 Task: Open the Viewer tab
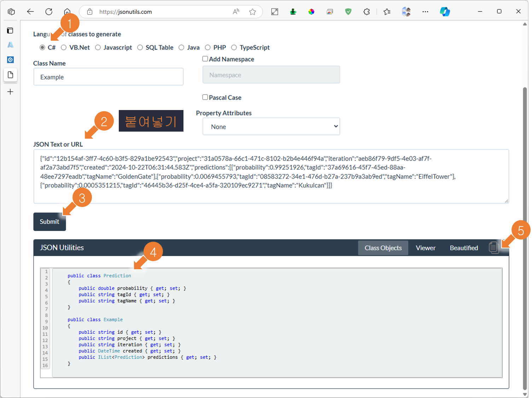(x=426, y=248)
